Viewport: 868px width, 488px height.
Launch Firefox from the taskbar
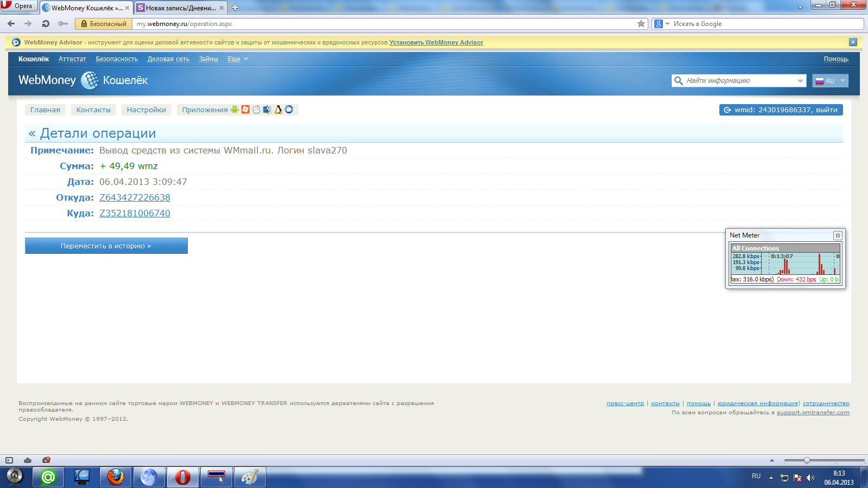coord(116,477)
